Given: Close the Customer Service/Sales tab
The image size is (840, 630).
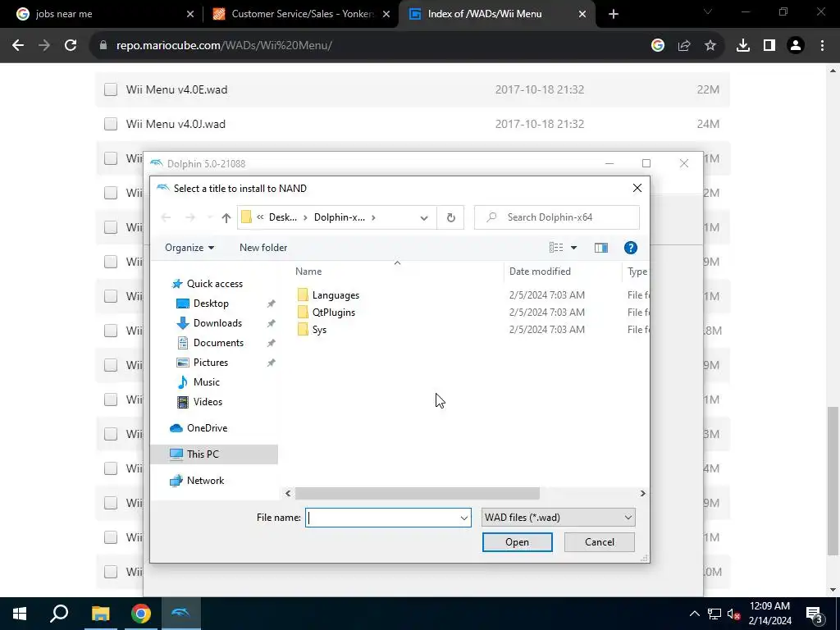Looking at the screenshot, I should (x=386, y=14).
